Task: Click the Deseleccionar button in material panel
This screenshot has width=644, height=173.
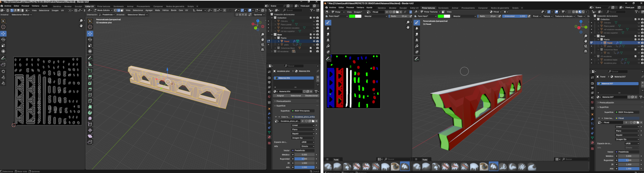Action: coord(311,95)
